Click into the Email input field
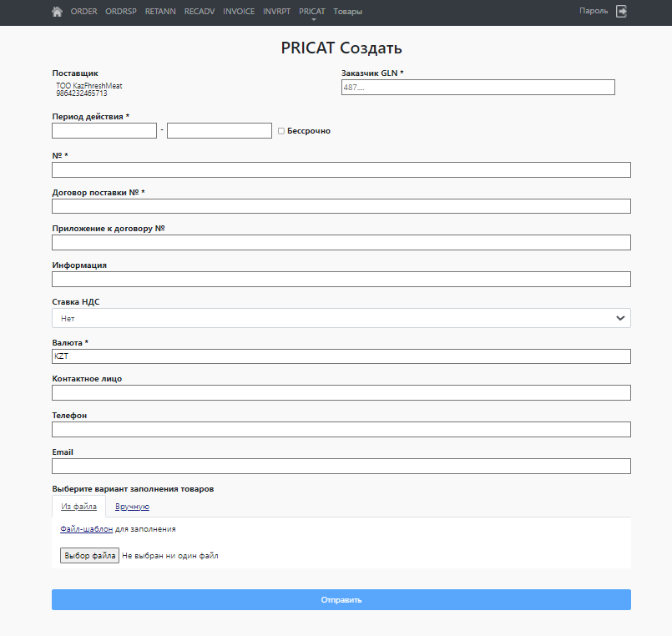Image resolution: width=672 pixels, height=636 pixels. click(341, 466)
